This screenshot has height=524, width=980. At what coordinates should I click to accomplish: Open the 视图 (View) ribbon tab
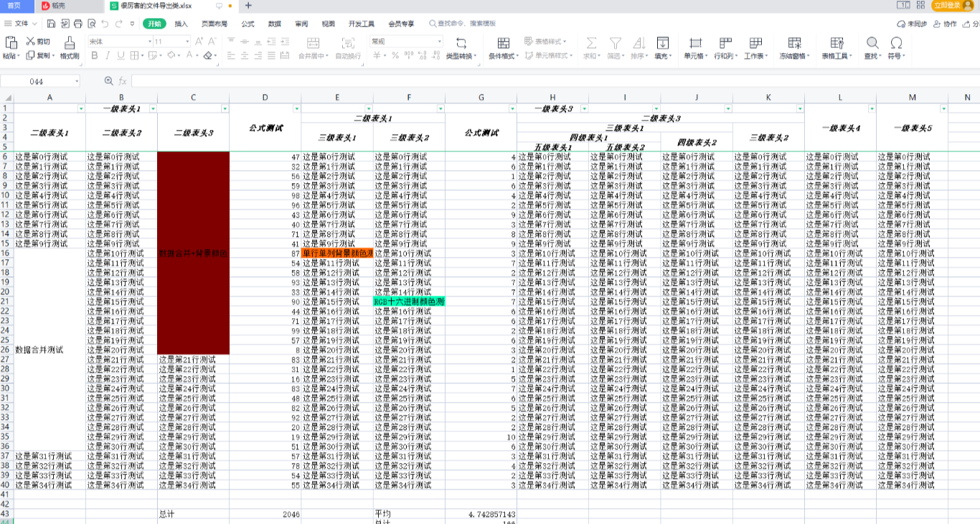tap(328, 24)
